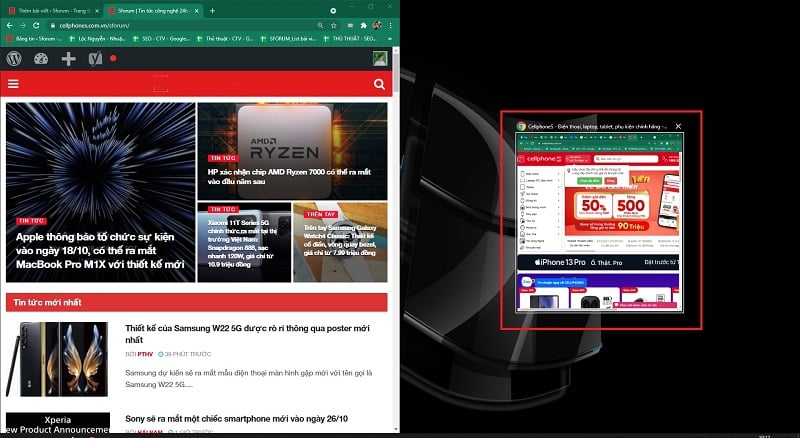This screenshot has height=438, width=800.
Task: Open the WordPress dashboard gauge icon
Action: coord(41,59)
